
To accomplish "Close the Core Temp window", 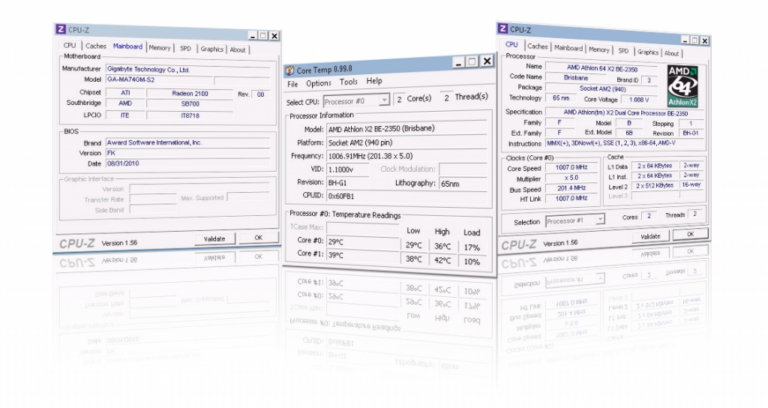I will point(487,61).
